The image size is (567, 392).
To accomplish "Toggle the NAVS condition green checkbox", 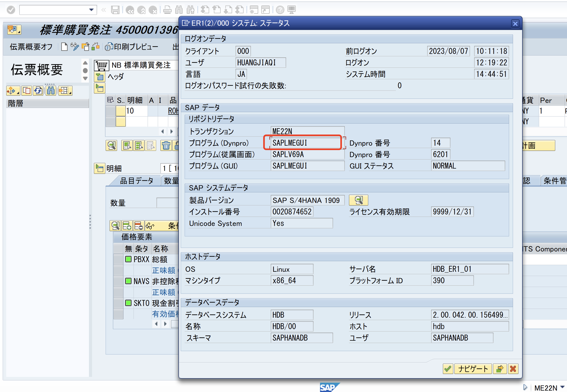I will coord(128,281).
